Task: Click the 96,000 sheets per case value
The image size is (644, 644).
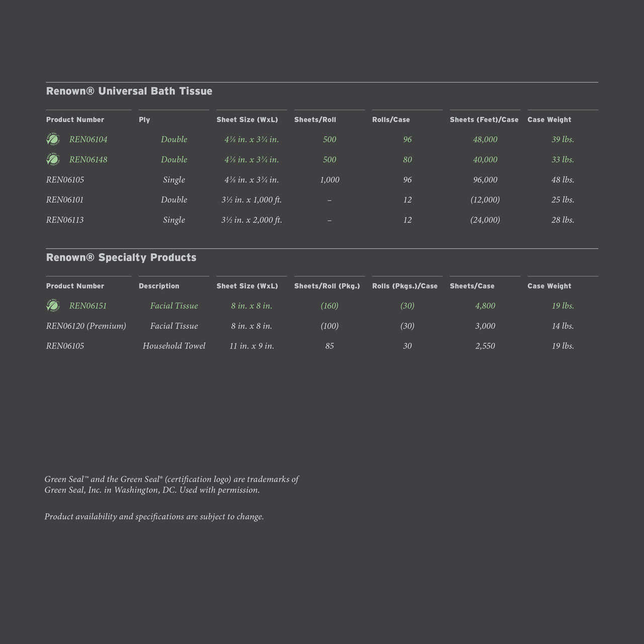Action: coord(485,180)
